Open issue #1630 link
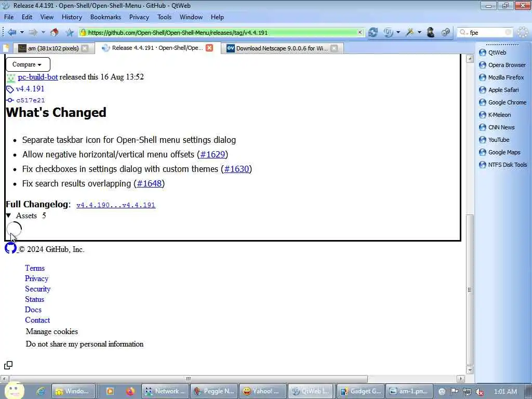Screen dimensions: 532x399 pyautogui.click(x=236, y=169)
